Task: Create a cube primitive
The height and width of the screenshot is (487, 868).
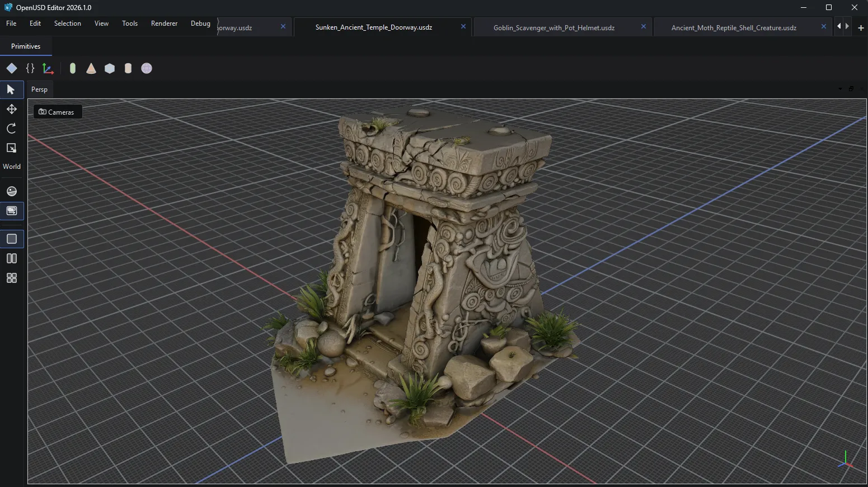Action: tap(110, 68)
